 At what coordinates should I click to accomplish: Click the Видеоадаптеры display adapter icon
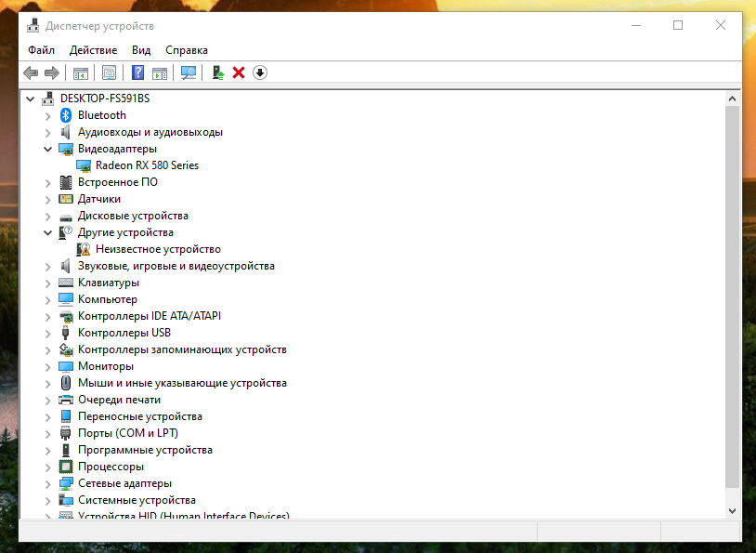tap(66, 149)
